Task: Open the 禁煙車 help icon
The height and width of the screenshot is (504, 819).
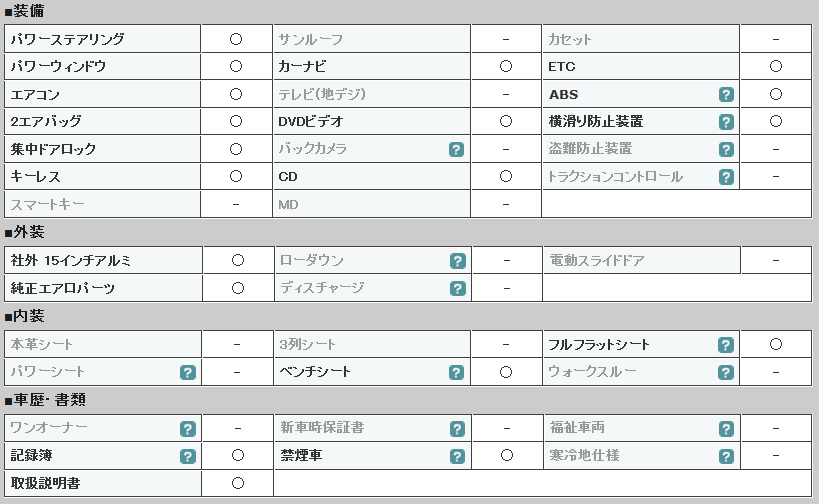Action: pyautogui.click(x=457, y=456)
